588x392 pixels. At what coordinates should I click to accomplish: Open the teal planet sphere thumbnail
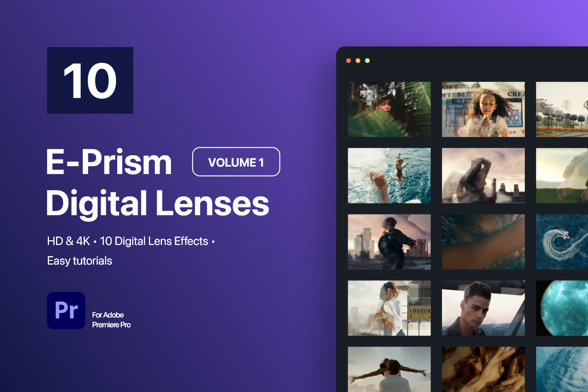click(562, 308)
